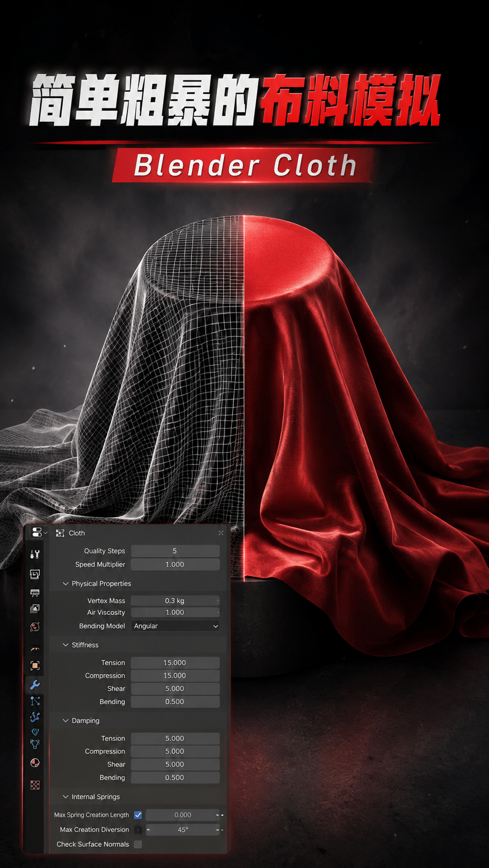Open the Physics properties tab

click(35, 717)
